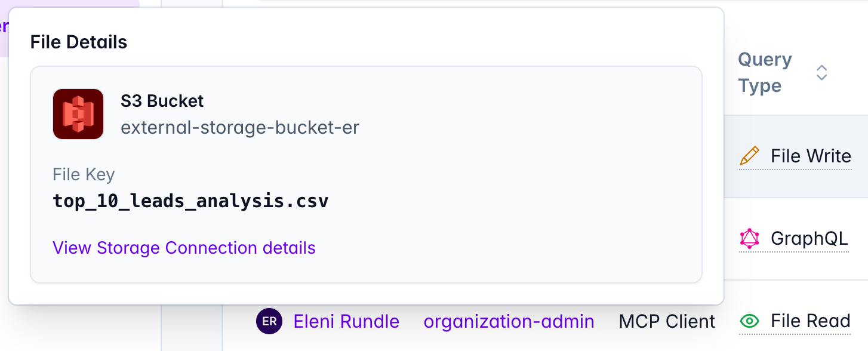
Task: Click the pink GraphQL logo icon
Action: 749,239
